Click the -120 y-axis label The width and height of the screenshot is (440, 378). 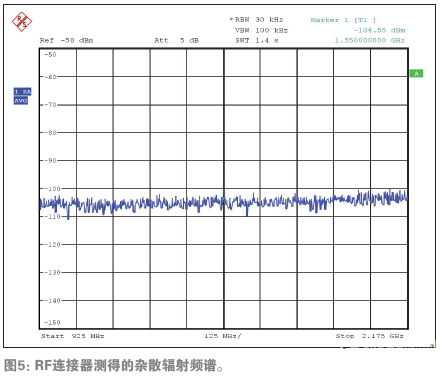coord(52,245)
